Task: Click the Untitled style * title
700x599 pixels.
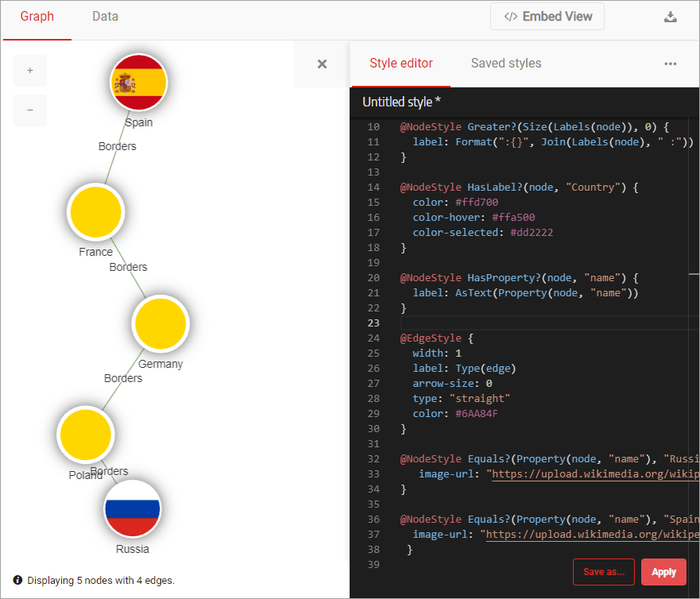Action: [x=401, y=102]
